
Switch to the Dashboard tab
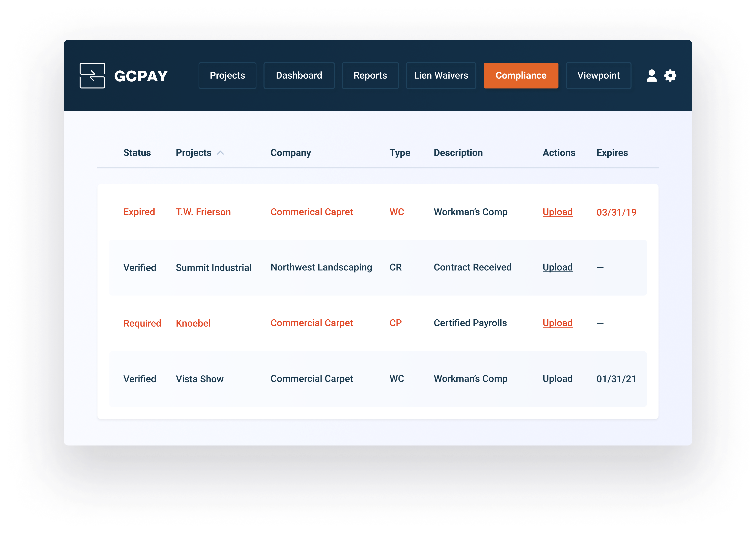(x=299, y=76)
